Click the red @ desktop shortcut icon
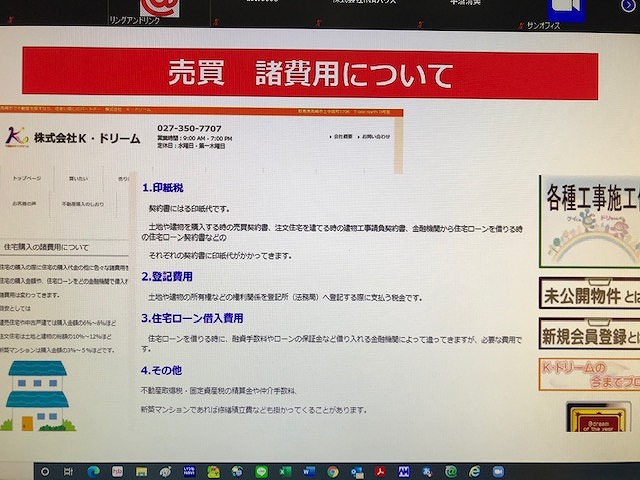This screenshot has width=640, height=480. tap(158, 6)
